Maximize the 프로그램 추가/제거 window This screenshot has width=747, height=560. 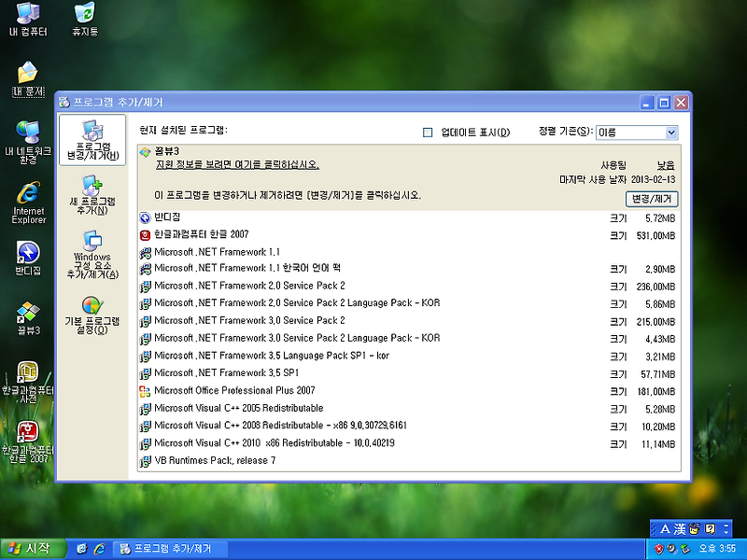[x=664, y=103]
